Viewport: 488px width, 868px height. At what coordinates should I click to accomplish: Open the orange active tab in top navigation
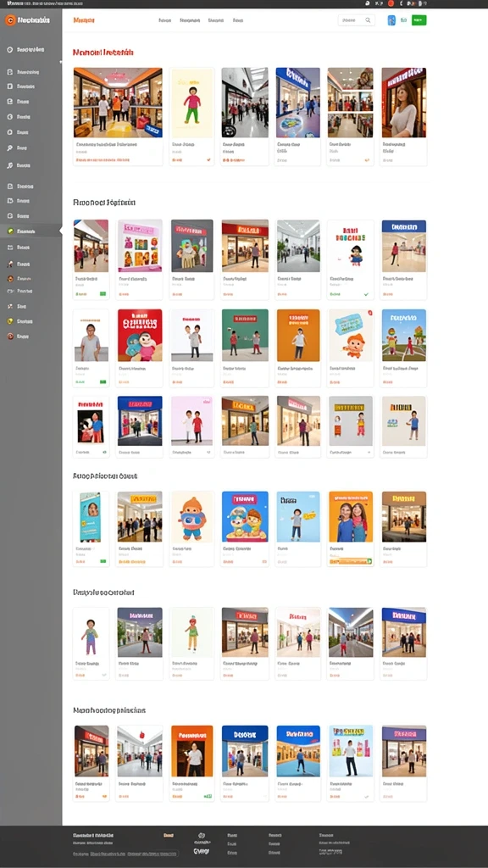pyautogui.click(x=84, y=20)
